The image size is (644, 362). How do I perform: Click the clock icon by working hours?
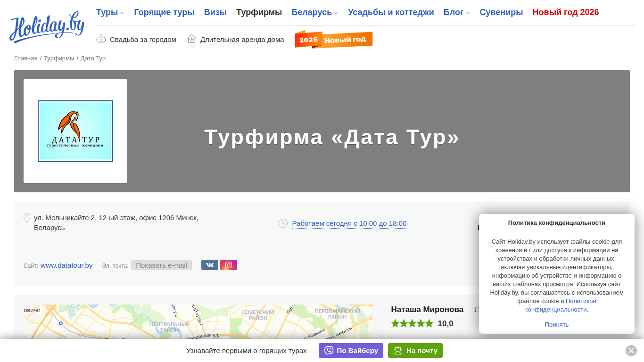point(283,223)
